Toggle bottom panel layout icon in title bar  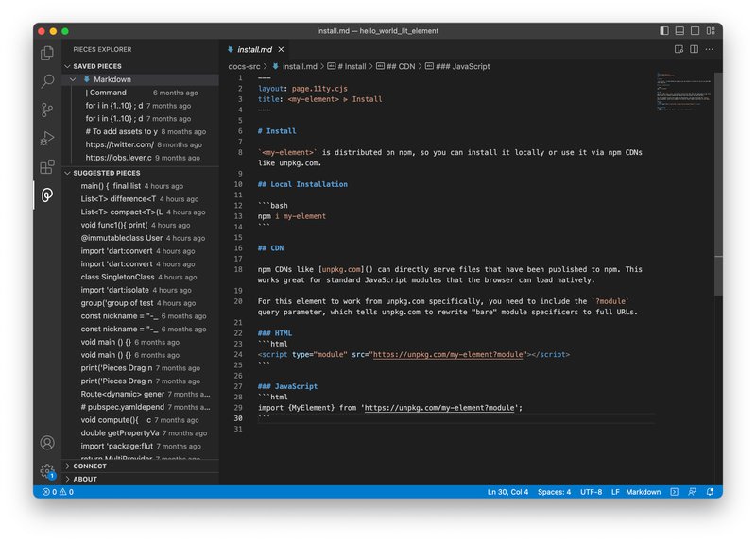tap(679, 31)
